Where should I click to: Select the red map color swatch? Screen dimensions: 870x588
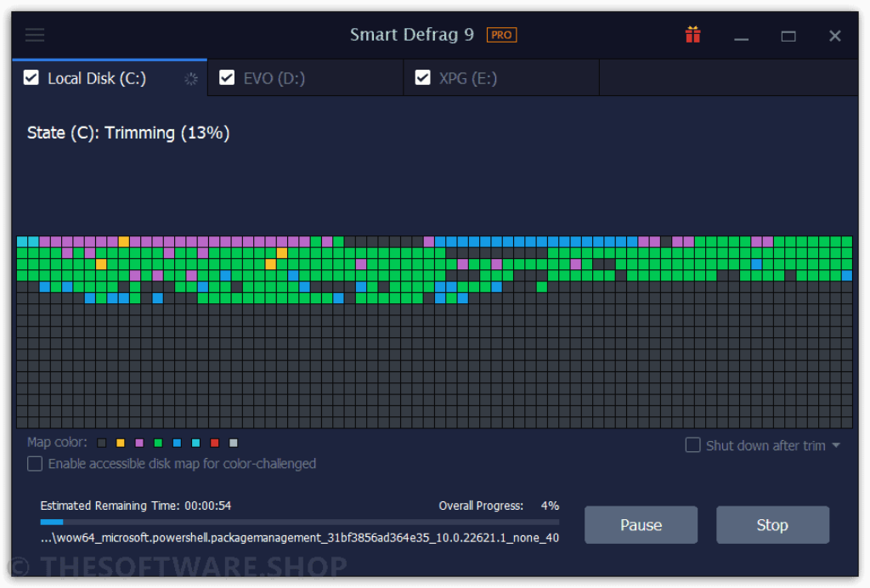(215, 443)
